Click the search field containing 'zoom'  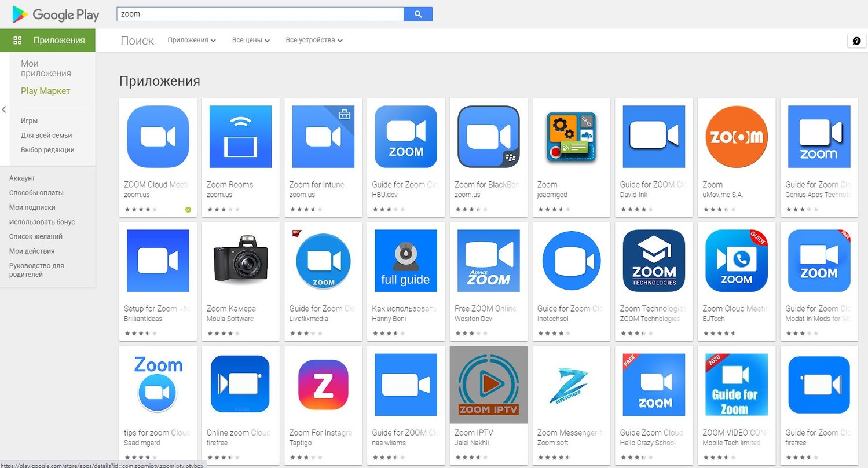260,14
